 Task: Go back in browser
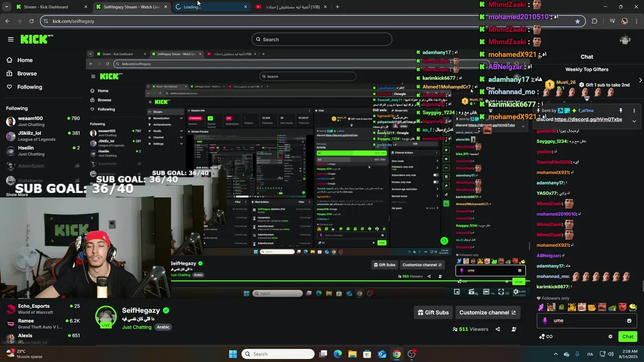pos(7,21)
